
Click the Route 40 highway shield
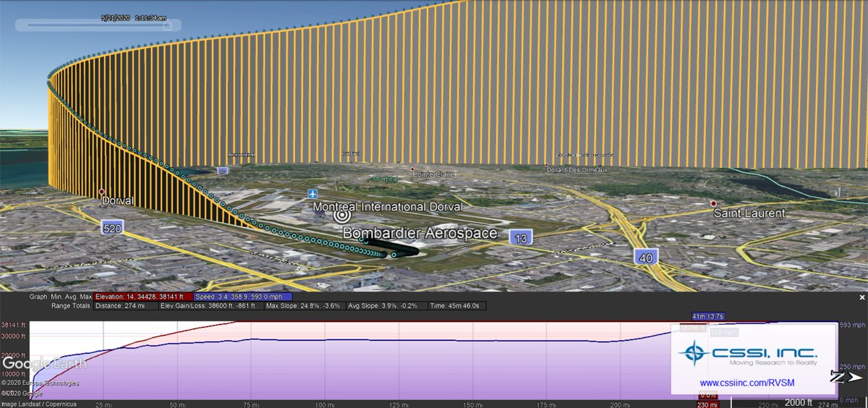pyautogui.click(x=645, y=256)
